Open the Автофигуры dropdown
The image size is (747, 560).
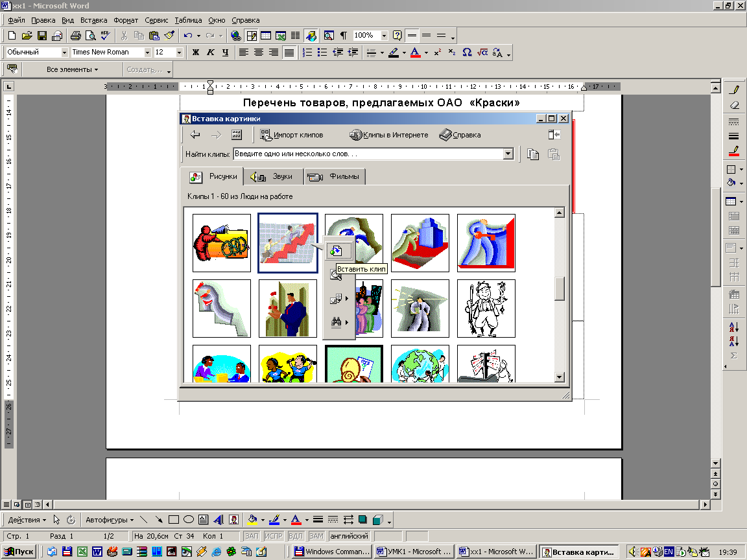point(110,520)
